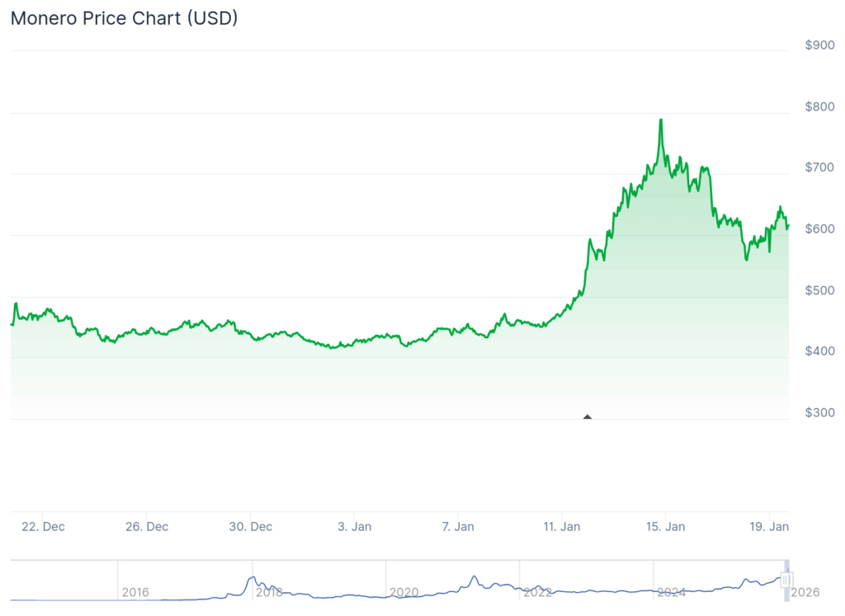Select 2024 in the navigator timeline
Viewport: 845px width, 616px height.
(x=671, y=592)
